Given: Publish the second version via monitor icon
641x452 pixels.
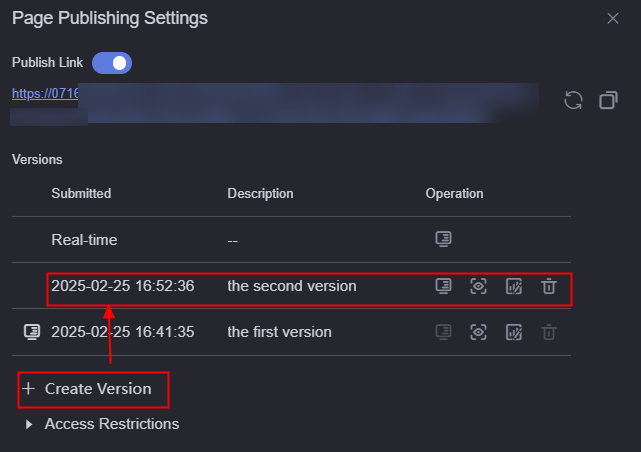Looking at the screenshot, I should 443,286.
